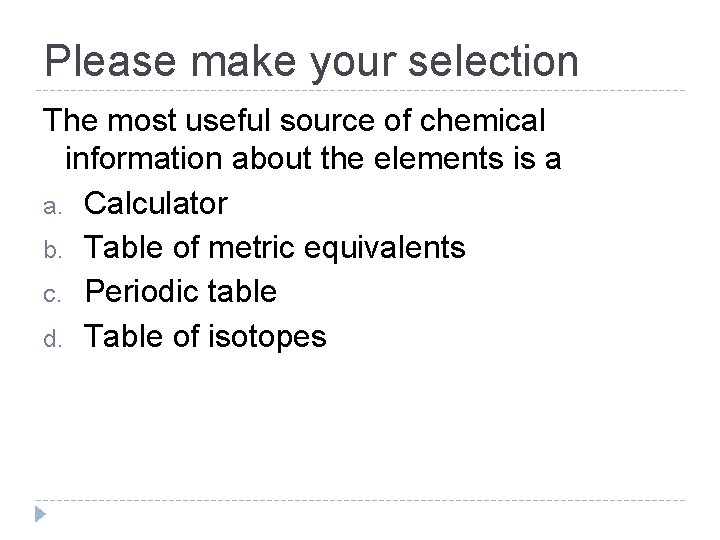
Task: Select the Table of isotopes answer
Action: pos(205,337)
